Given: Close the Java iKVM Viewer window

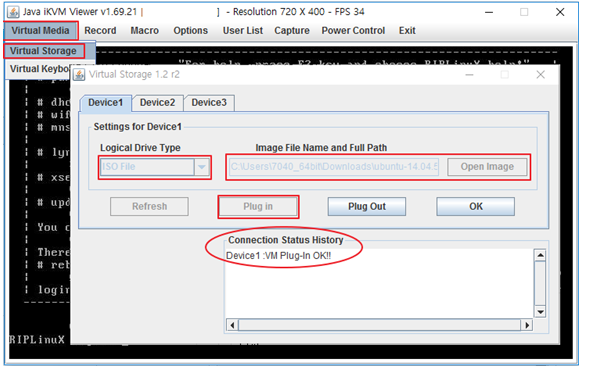Looking at the screenshot, I should click(x=560, y=12).
